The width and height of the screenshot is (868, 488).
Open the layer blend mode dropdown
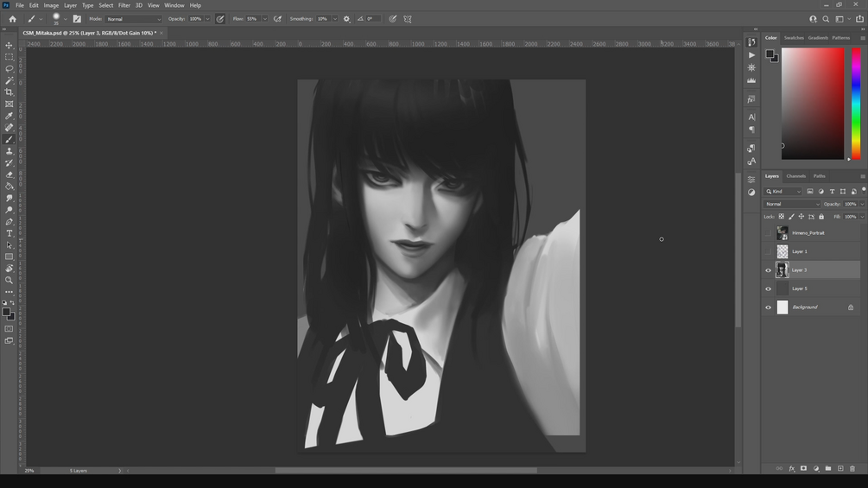tap(792, 204)
